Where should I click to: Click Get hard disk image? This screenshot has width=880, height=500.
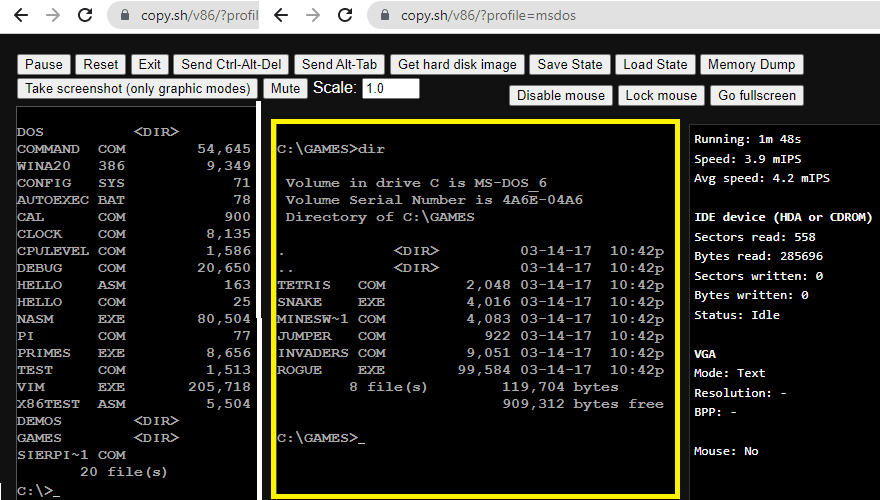pos(457,64)
